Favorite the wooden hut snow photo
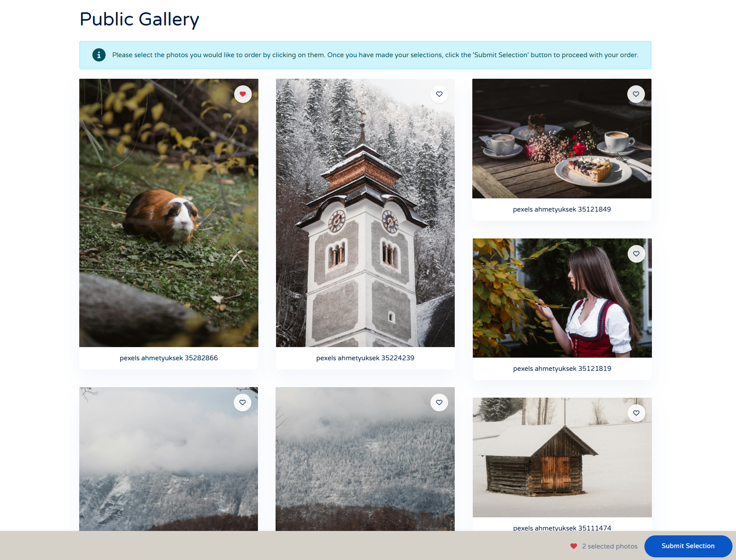This screenshot has width=736, height=560. click(x=637, y=413)
